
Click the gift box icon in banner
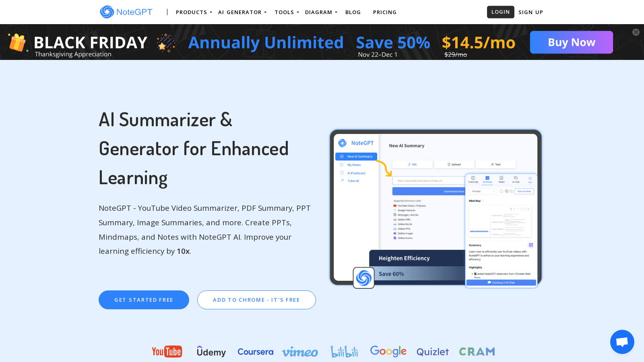pyautogui.click(x=17, y=43)
